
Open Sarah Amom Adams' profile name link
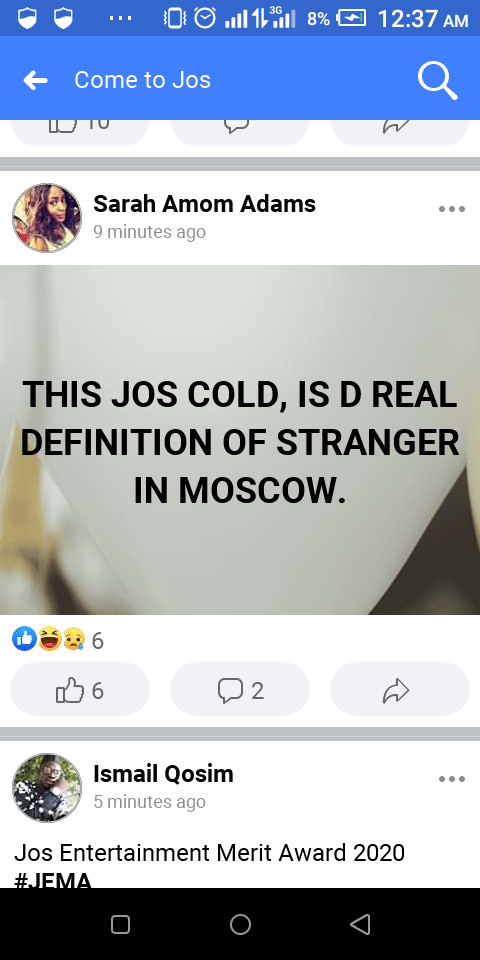204,204
